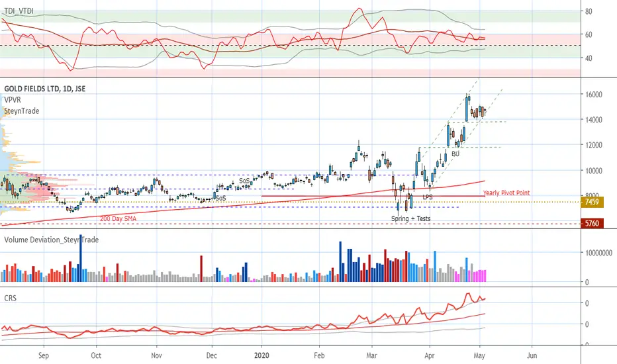
Task: Click the Jun label on time axis
Action: coord(532,355)
